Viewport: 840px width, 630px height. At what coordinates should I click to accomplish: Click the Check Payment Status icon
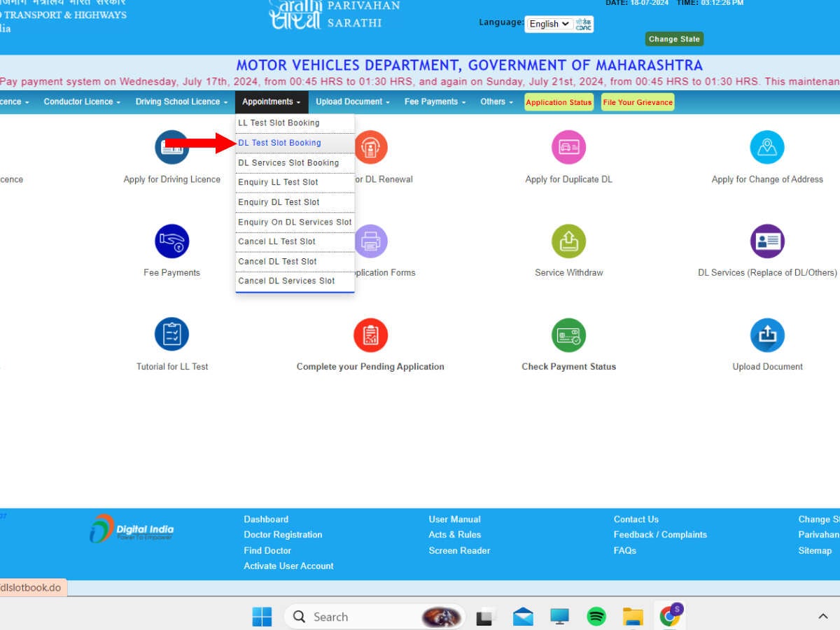point(568,335)
